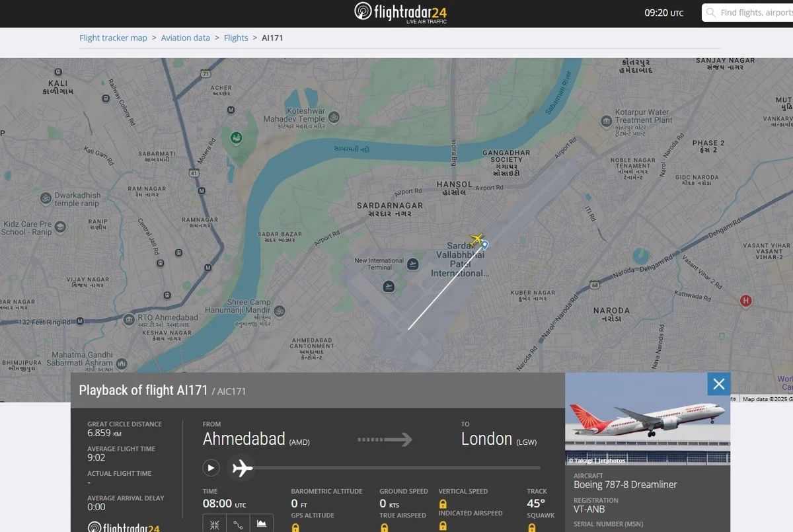This screenshot has width=793, height=532.
Task: Click the true airspeed lock icon
Action: [384, 527]
